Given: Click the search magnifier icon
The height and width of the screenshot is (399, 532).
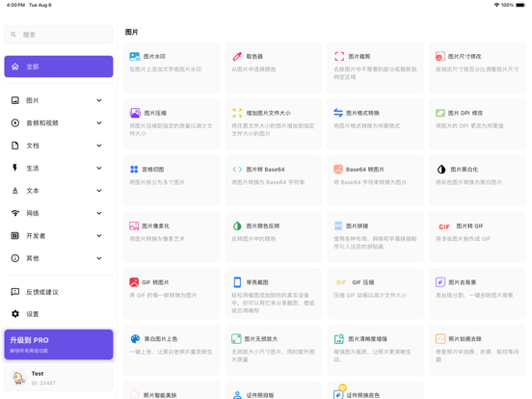Looking at the screenshot, I should click(13, 35).
